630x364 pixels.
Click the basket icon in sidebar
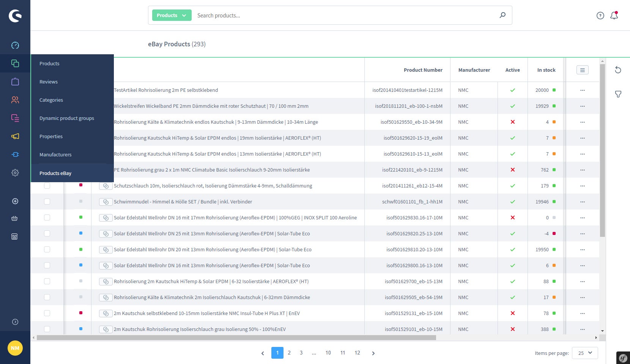[15, 218]
